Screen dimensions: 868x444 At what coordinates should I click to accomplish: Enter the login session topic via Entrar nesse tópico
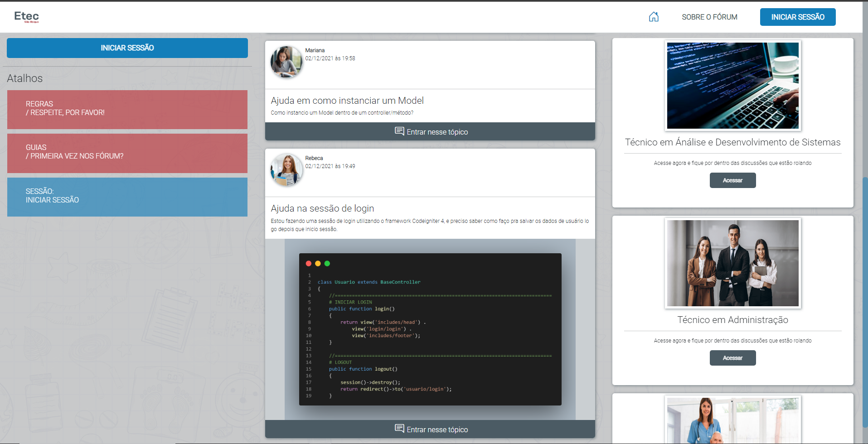point(430,429)
